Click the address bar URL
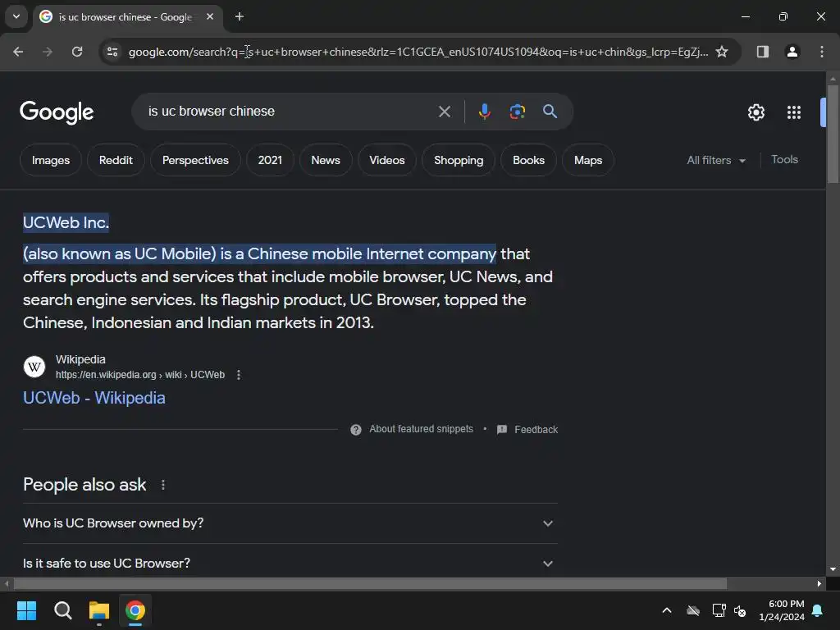Screen dimensions: 840x630 coord(418,52)
